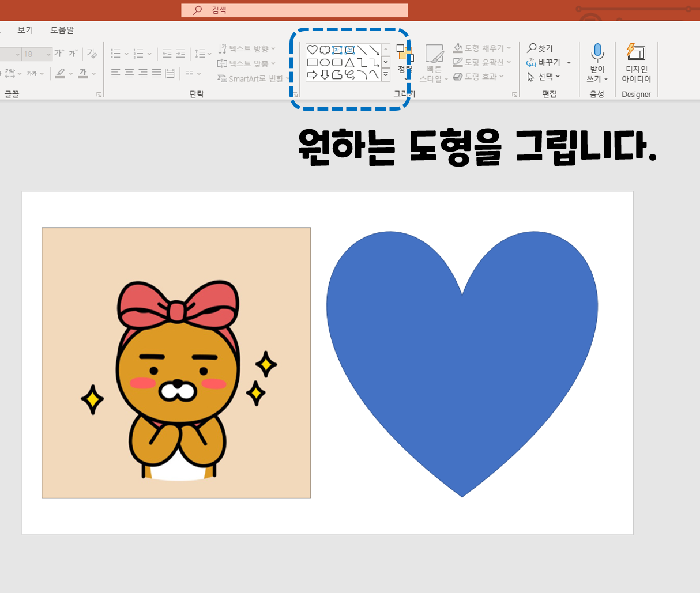
Task: Center-align the text
Action: tap(129, 73)
